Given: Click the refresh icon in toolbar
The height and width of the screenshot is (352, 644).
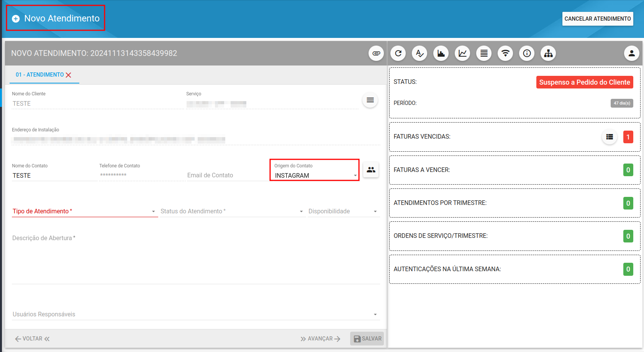Looking at the screenshot, I should click(x=398, y=53).
